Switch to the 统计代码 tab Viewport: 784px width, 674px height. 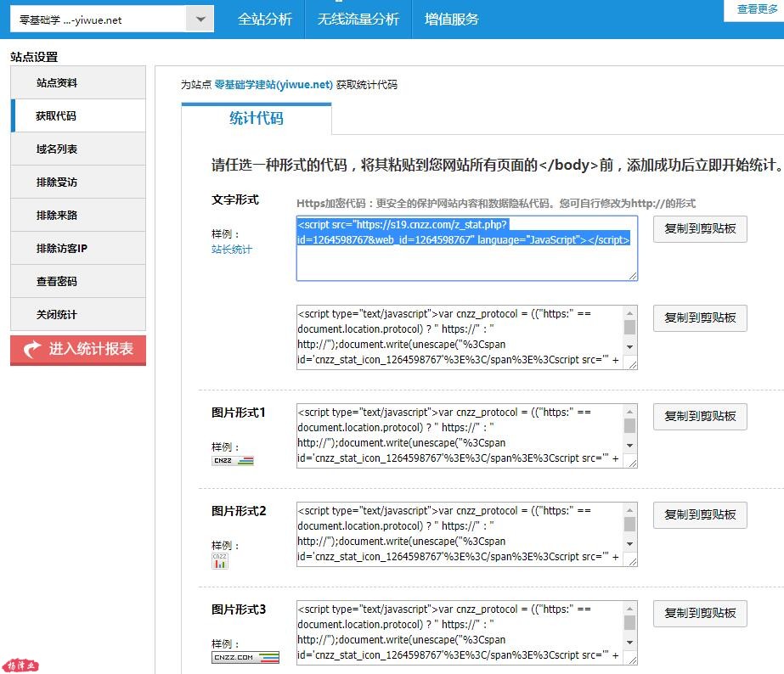(256, 118)
